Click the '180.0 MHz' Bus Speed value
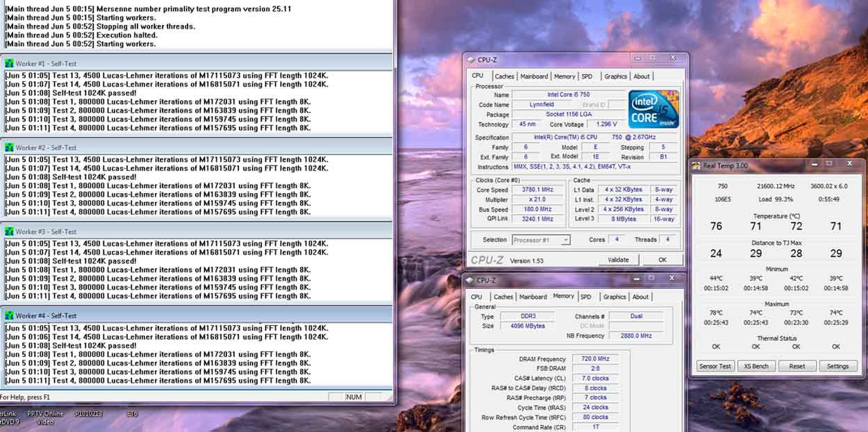This screenshot has width=868, height=432. click(539, 209)
